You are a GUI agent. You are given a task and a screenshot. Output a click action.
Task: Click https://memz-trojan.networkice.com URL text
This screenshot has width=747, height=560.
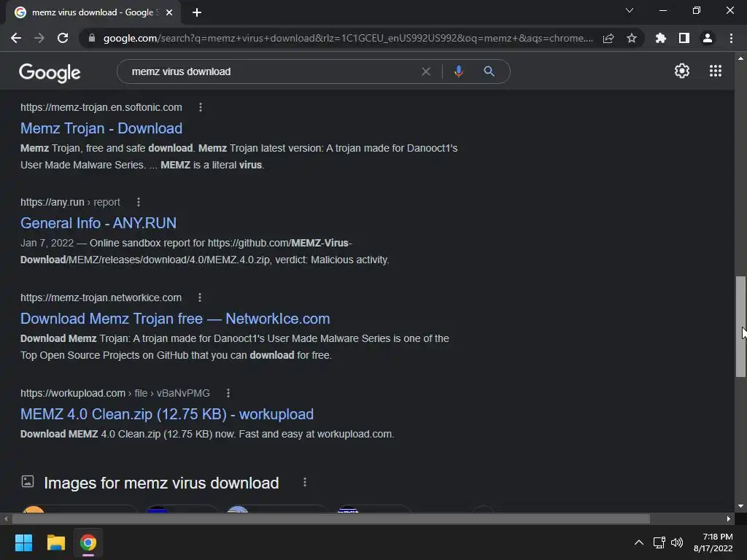(x=101, y=297)
